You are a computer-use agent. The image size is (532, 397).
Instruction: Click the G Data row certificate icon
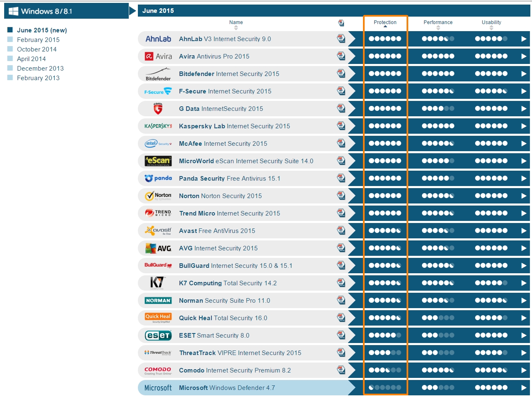tap(341, 108)
